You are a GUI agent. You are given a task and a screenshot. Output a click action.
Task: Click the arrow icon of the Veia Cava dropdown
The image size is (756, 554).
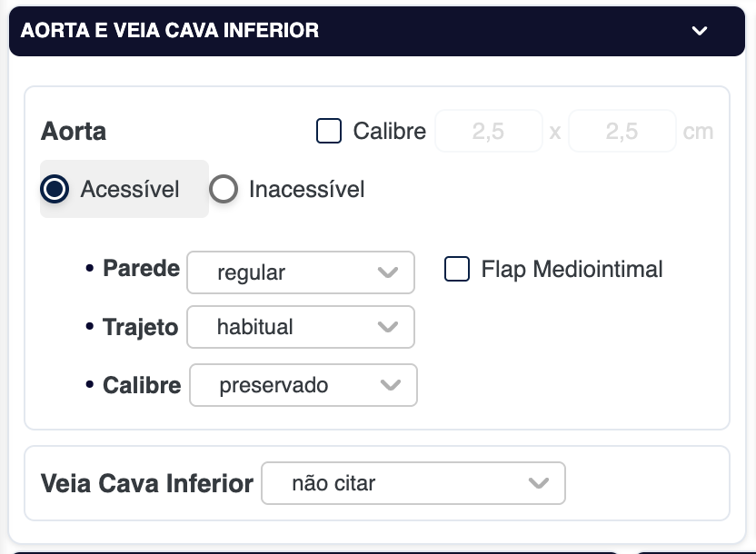(x=539, y=483)
